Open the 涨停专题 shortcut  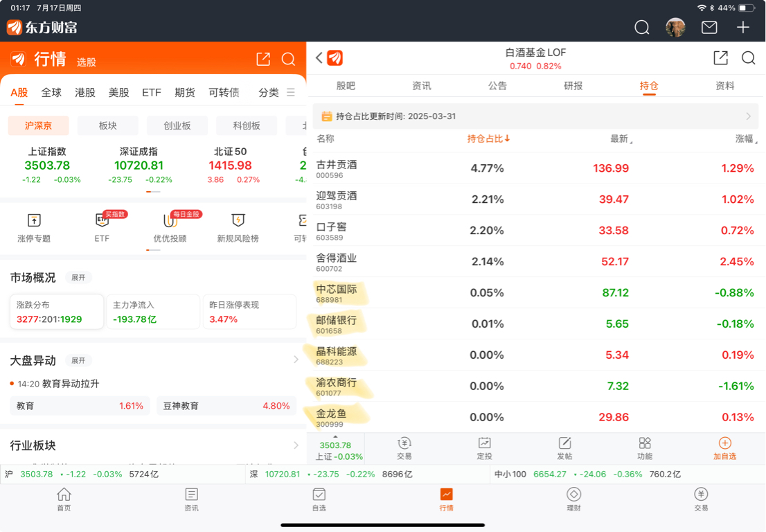pyautogui.click(x=34, y=228)
